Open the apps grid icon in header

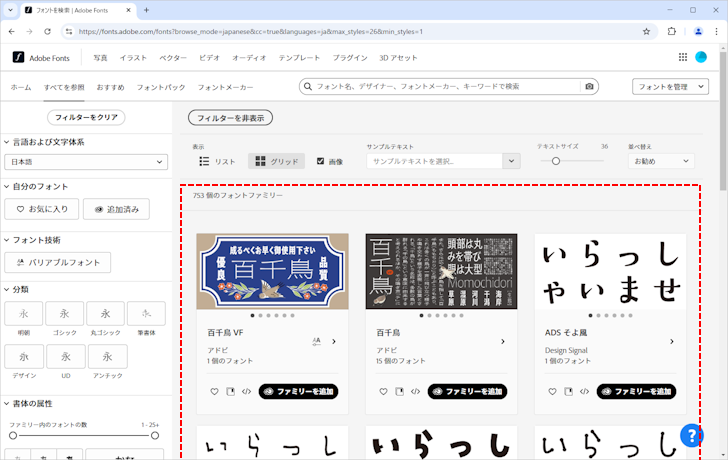click(682, 57)
